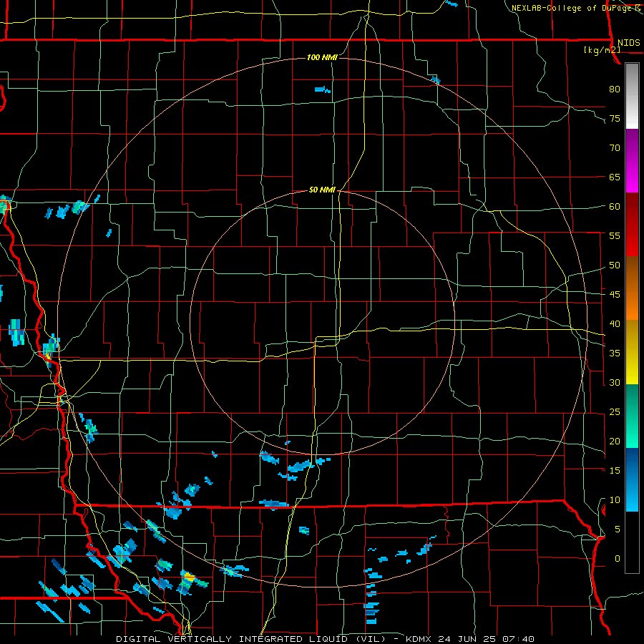Image resolution: width=644 pixels, height=644 pixels.
Task: Click the 'NEXLAB-College of DuPage' credit text
Action: [x=571, y=8]
